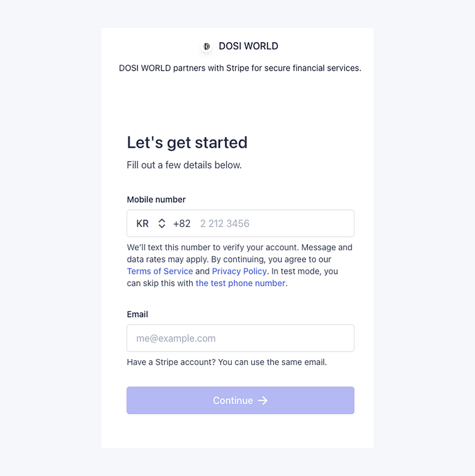This screenshot has height=476, width=475.
Task: Click the Mobile number field label
Action: pos(156,200)
